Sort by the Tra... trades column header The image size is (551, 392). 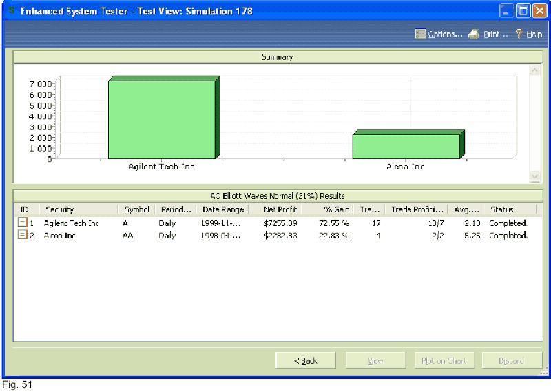[x=369, y=209]
